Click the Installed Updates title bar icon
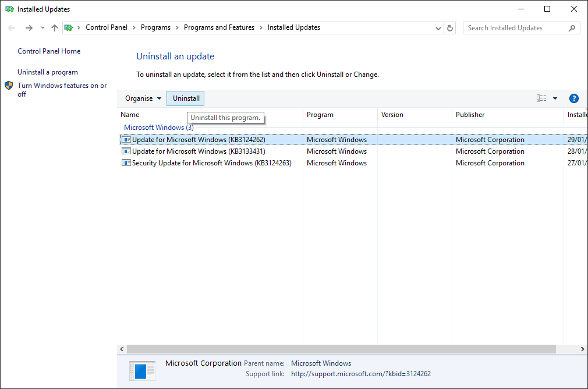This screenshot has width=588, height=389. (10, 9)
